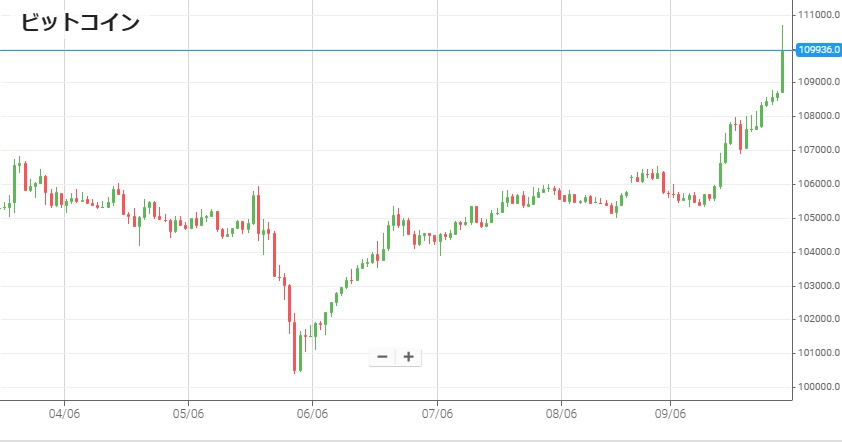Click the 105000.0 price scale label
This screenshot has height=443, width=842.
pos(817,218)
